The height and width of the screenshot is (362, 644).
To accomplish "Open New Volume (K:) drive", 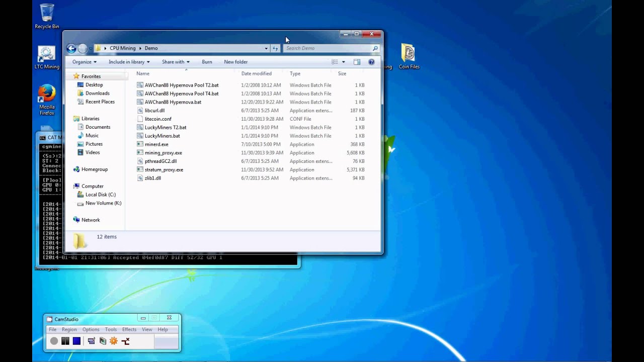I will [x=103, y=203].
